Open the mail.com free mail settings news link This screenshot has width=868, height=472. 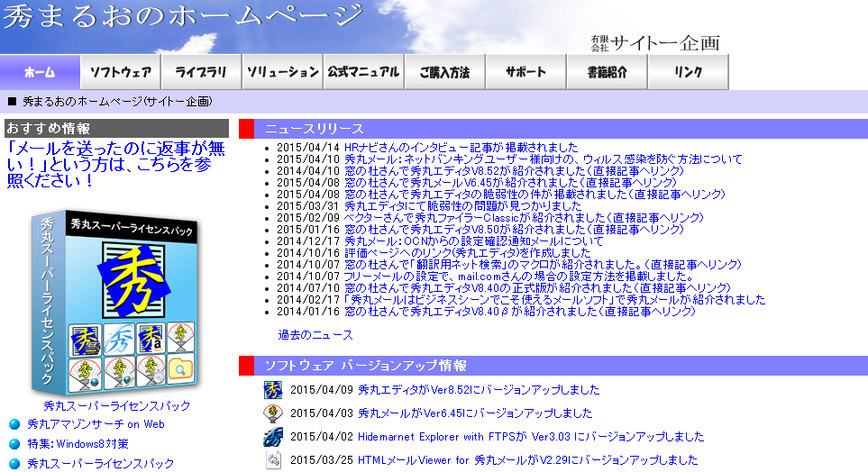click(x=518, y=277)
